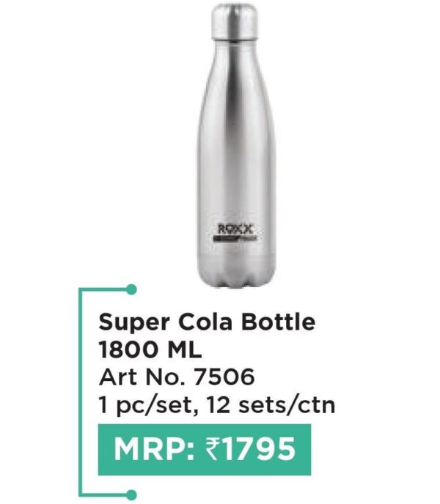440x504 pixels.
Task: Click the number 7506
Action: (224, 377)
